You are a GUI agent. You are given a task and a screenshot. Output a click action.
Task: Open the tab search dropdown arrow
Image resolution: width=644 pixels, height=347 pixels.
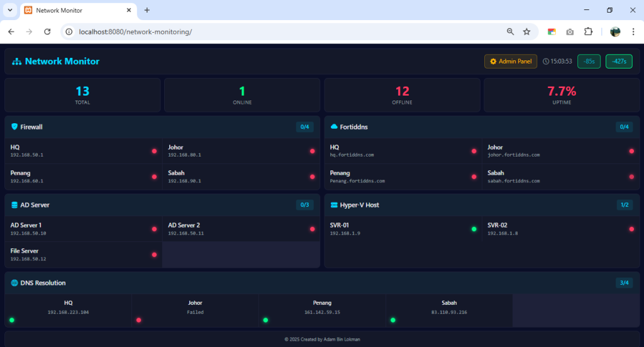[x=10, y=10]
